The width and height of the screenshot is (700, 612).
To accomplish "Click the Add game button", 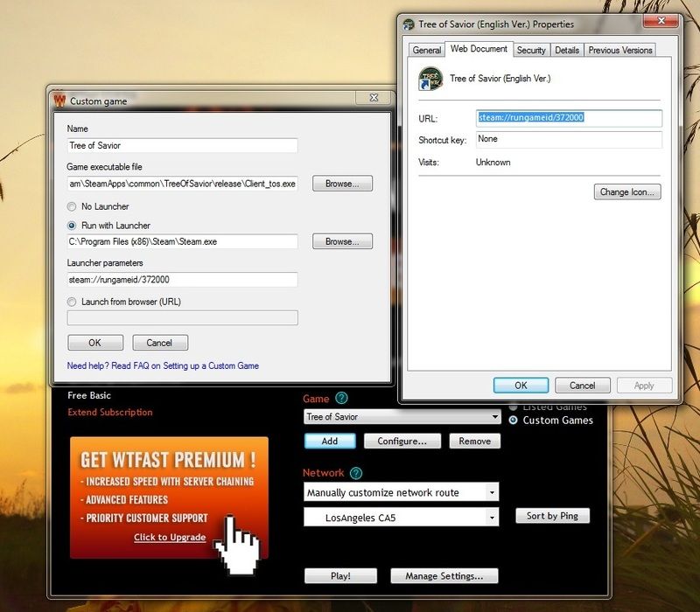I will point(330,441).
